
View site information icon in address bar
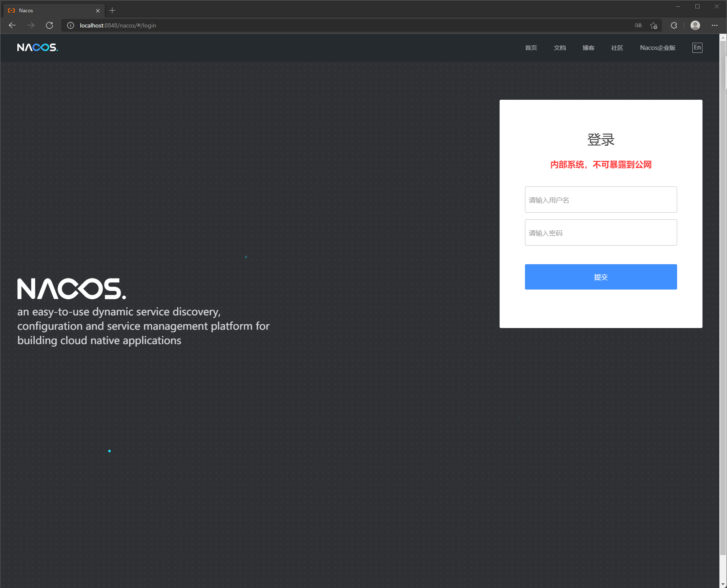point(71,25)
